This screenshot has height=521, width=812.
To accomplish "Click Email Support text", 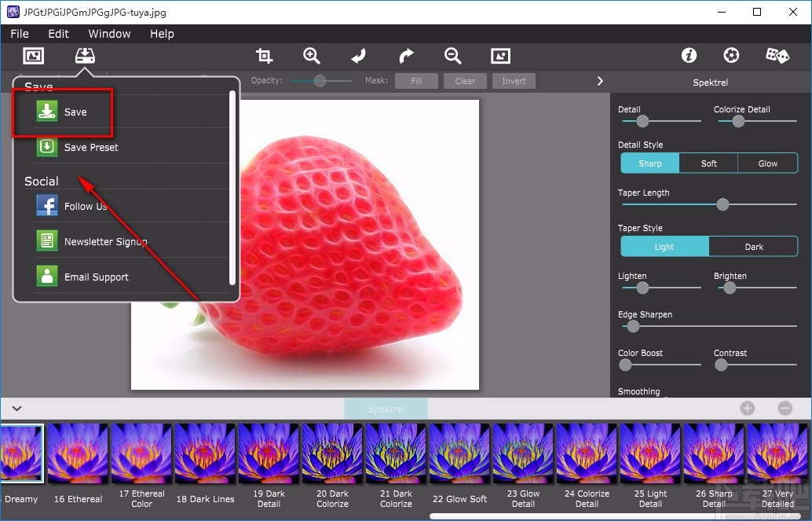I will click(x=97, y=277).
